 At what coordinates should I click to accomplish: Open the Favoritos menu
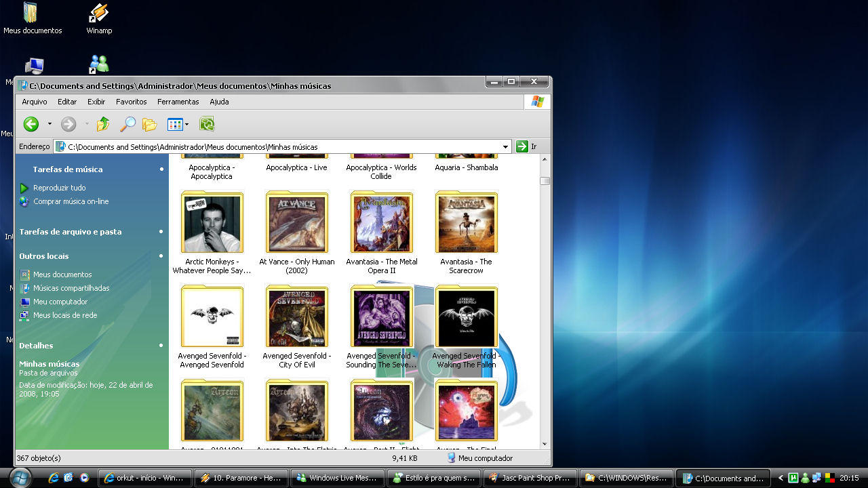[x=132, y=102]
